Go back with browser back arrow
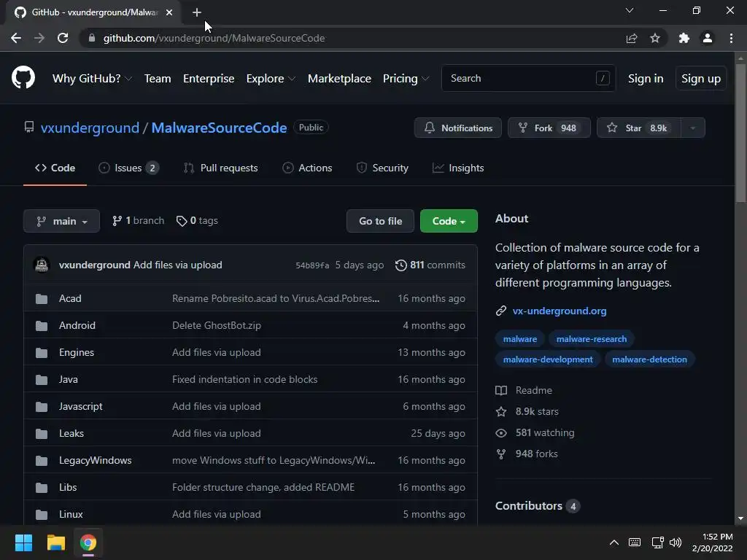 (16, 38)
